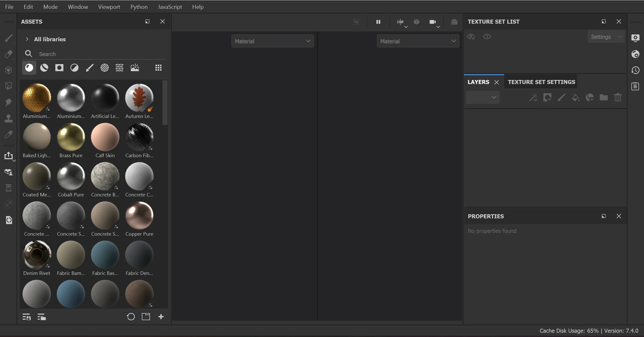Expand the All libraries tree
Screen dimensions: 644x337
point(27,39)
